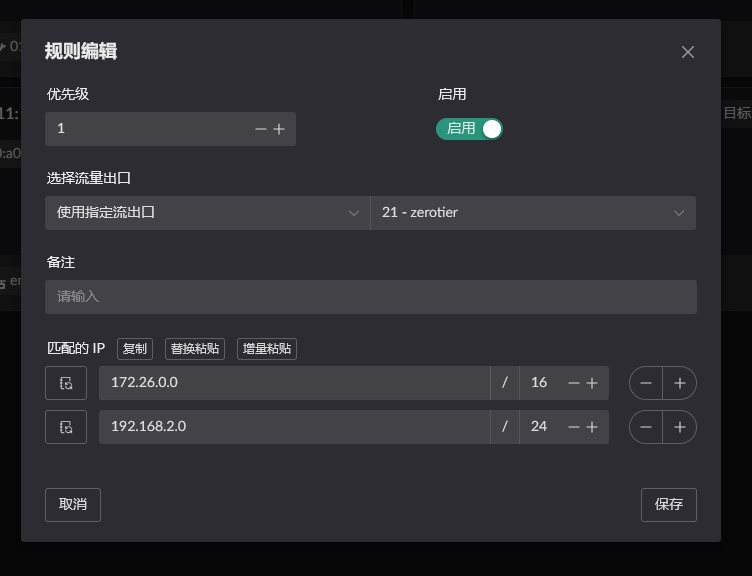Close the 规则编辑 dialog
Viewport: 752px width, 576px height.
[688, 52]
